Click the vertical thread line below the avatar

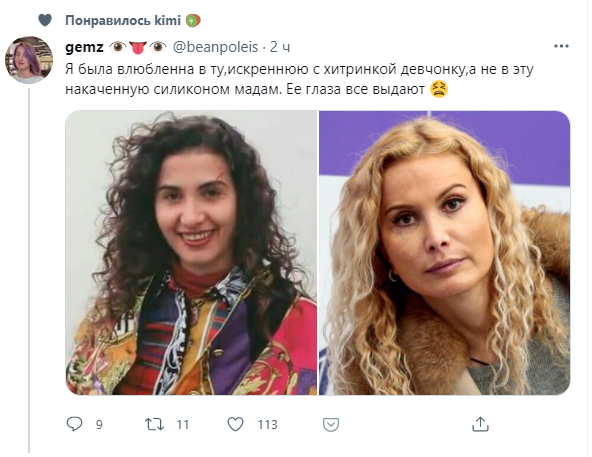pos(29,270)
